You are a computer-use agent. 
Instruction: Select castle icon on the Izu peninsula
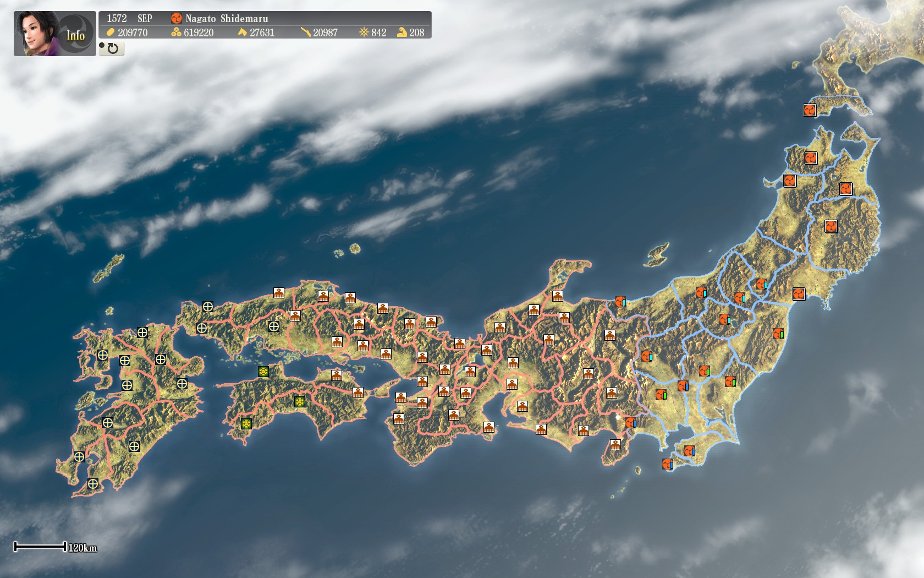click(615, 444)
